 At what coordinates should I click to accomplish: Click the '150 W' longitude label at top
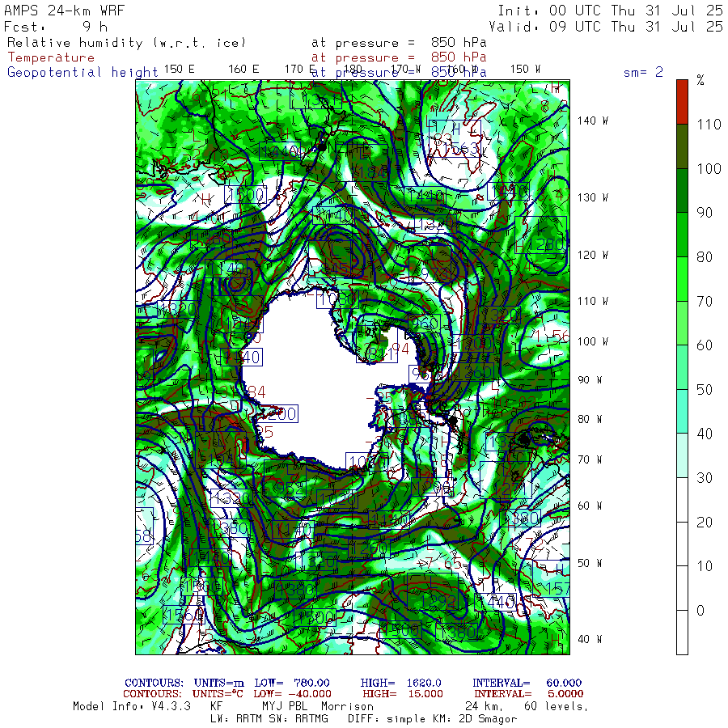(x=525, y=70)
